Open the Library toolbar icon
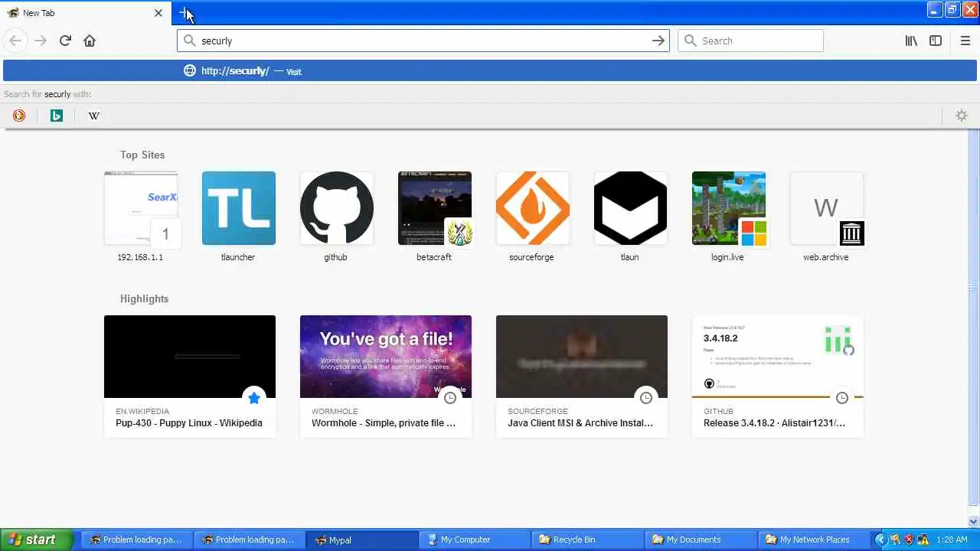Viewport: 980px width, 551px height. (911, 41)
